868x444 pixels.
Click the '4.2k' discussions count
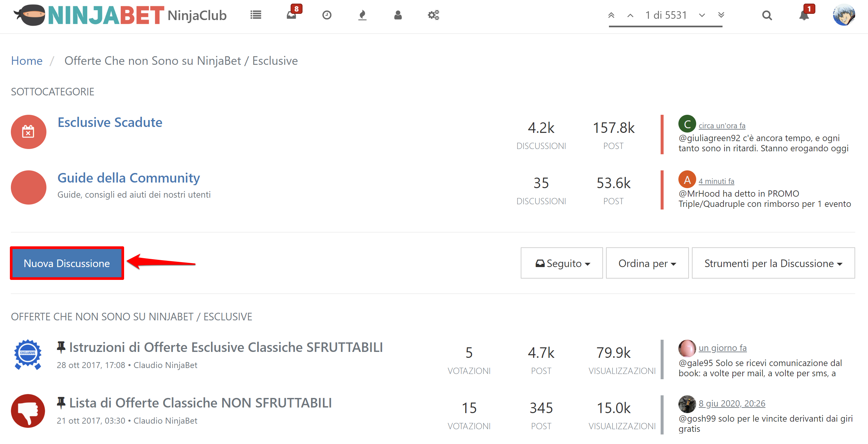point(541,128)
